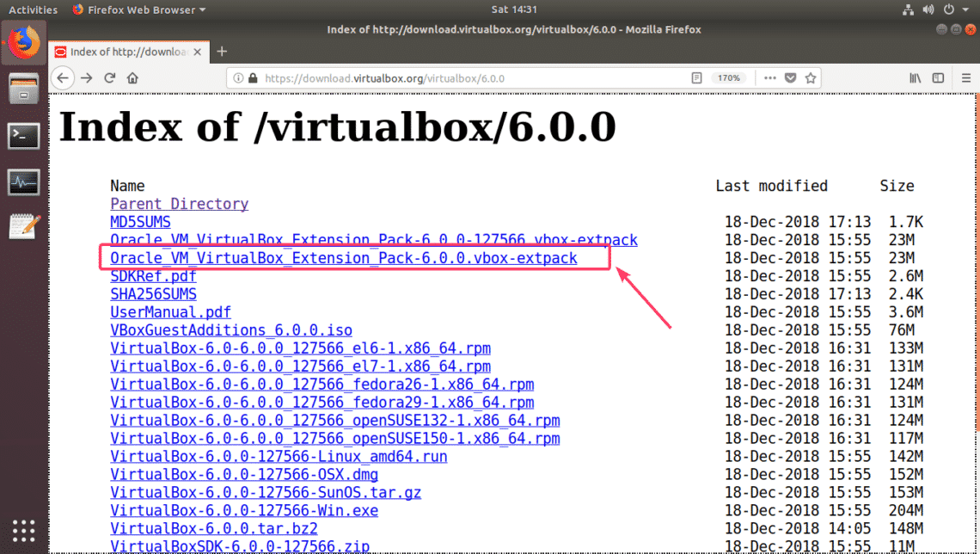Open the Firefox hamburger menu
980x554 pixels.
(x=966, y=78)
